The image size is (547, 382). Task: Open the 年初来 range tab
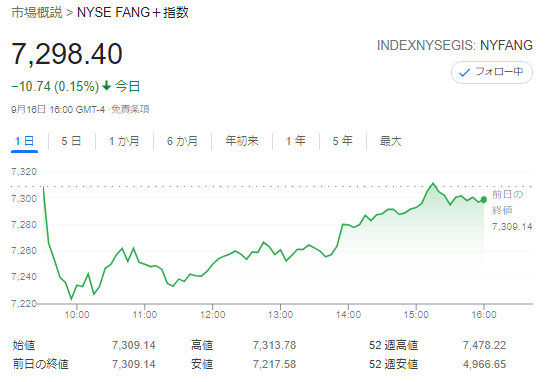pos(242,141)
